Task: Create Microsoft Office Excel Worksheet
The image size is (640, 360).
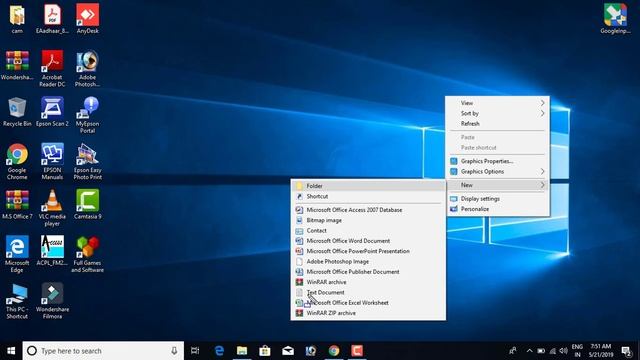Action: (x=368, y=302)
